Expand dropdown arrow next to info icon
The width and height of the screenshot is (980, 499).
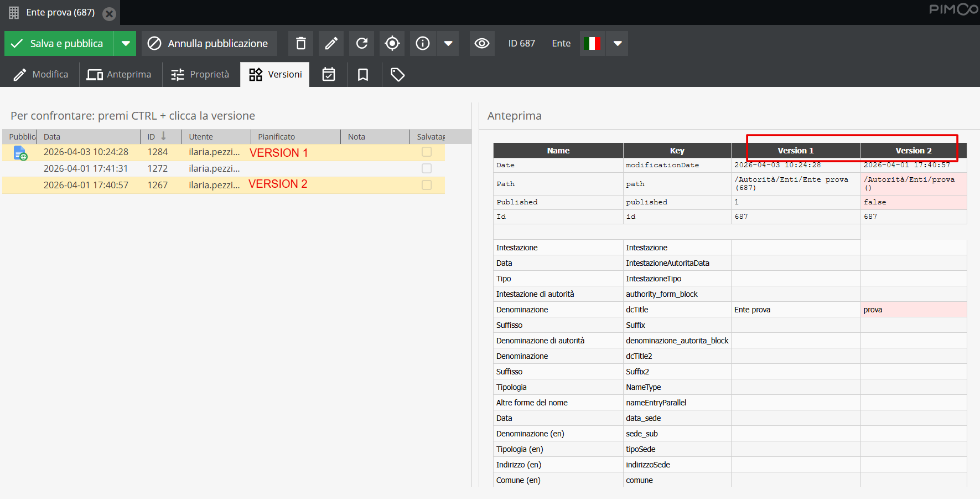coord(448,43)
